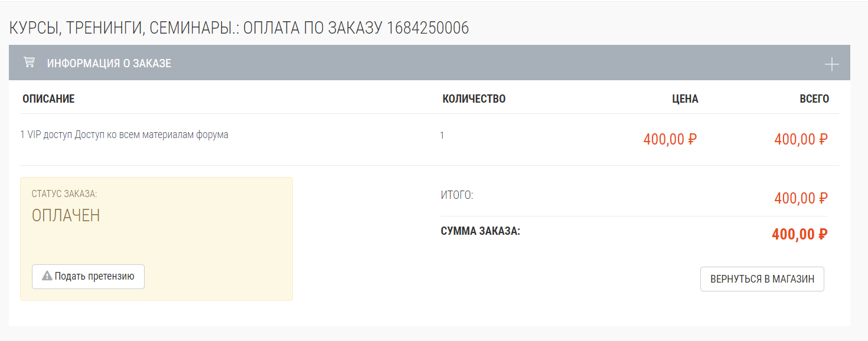Image resolution: width=868 pixels, height=341 pixels.
Task: Click the ЦЕНА column header
Action: click(x=685, y=99)
